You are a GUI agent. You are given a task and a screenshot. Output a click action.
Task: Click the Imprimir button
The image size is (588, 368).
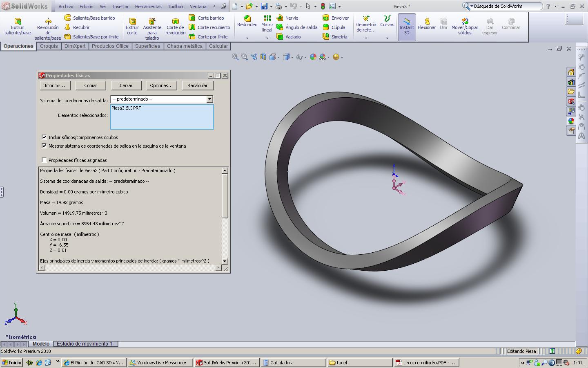tap(55, 85)
